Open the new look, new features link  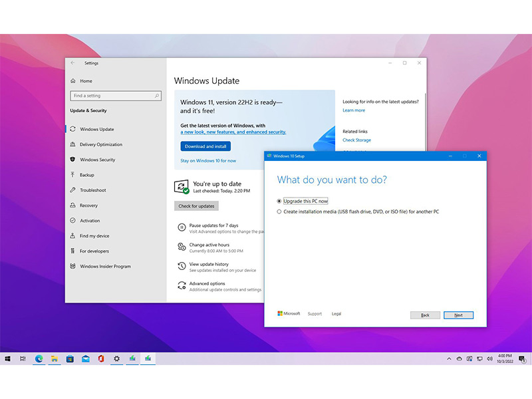[233, 132]
